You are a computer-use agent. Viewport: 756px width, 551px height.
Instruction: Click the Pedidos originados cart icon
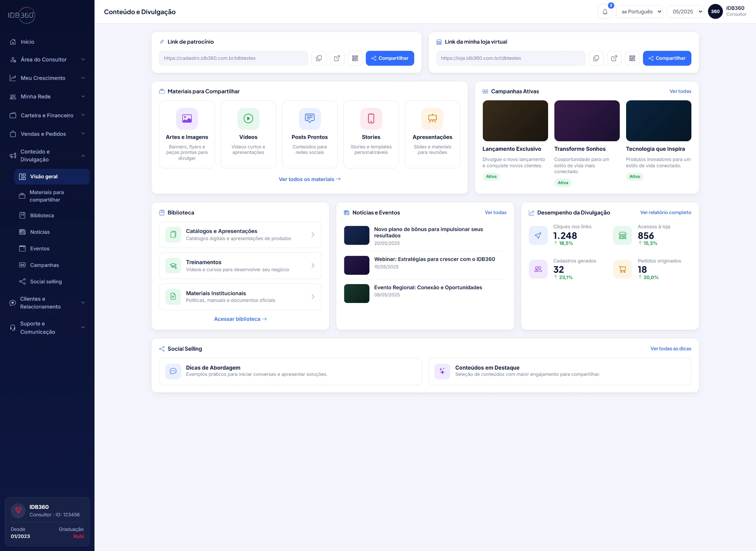point(622,269)
